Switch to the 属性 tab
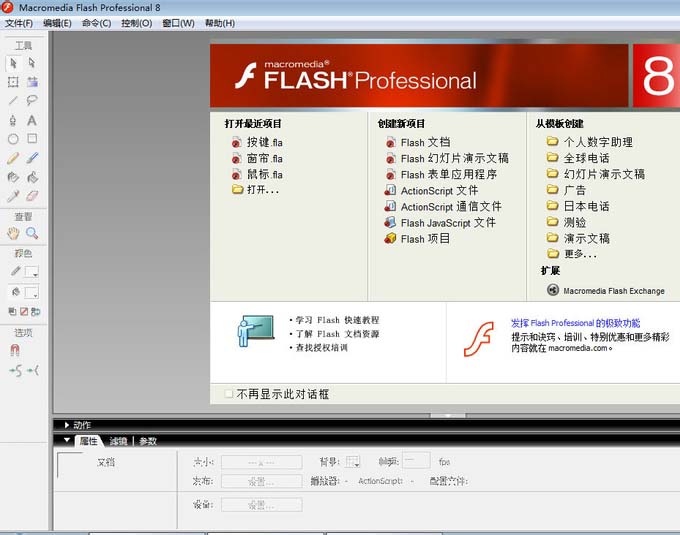The image size is (680, 535). pos(88,441)
